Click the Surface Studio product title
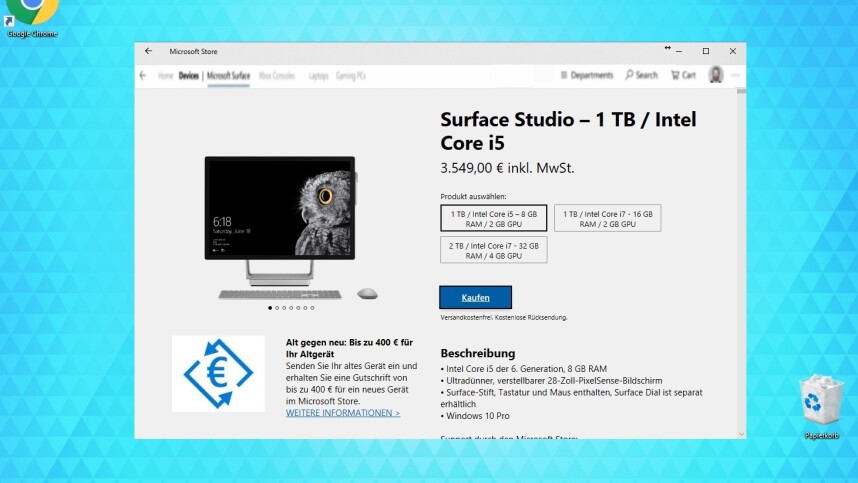Image resolution: width=858 pixels, height=483 pixels. [568, 131]
